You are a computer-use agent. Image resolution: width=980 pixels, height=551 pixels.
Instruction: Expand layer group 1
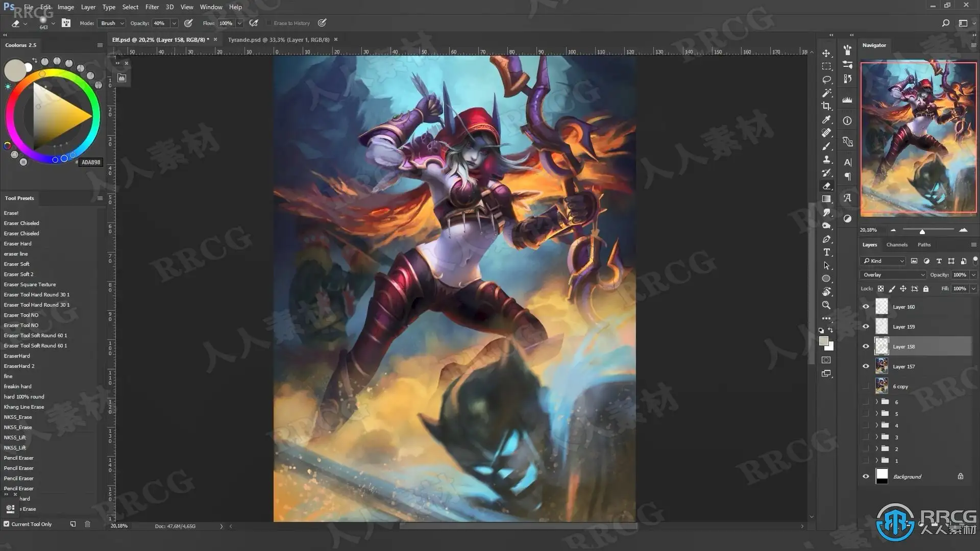point(877,461)
